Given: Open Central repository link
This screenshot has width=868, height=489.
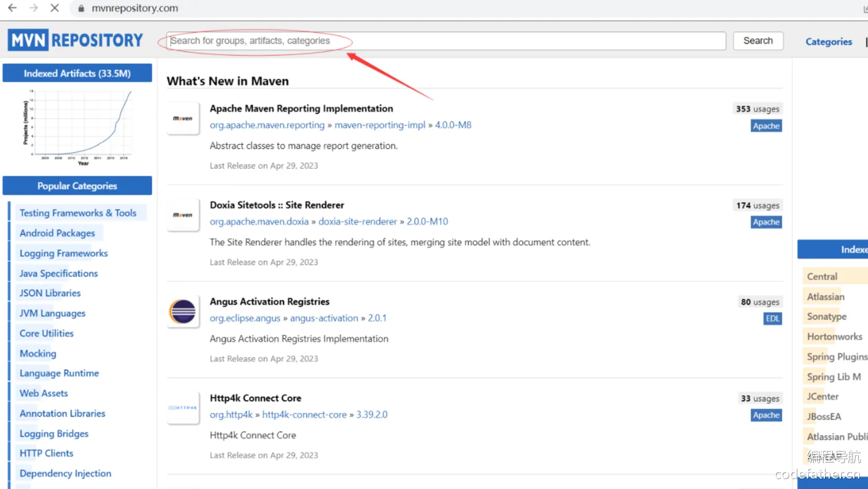Looking at the screenshot, I should [x=822, y=276].
